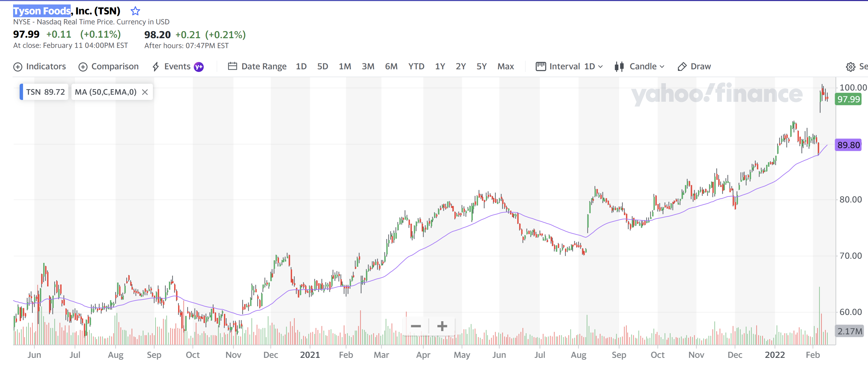Click the 100.00 price axis label
Image resolution: width=868 pixels, height=367 pixels.
853,88
